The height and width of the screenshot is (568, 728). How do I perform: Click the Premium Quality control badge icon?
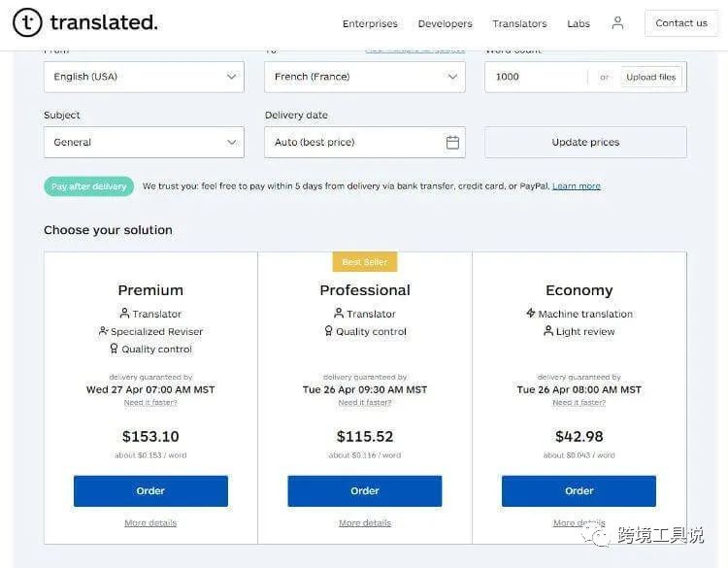114,349
